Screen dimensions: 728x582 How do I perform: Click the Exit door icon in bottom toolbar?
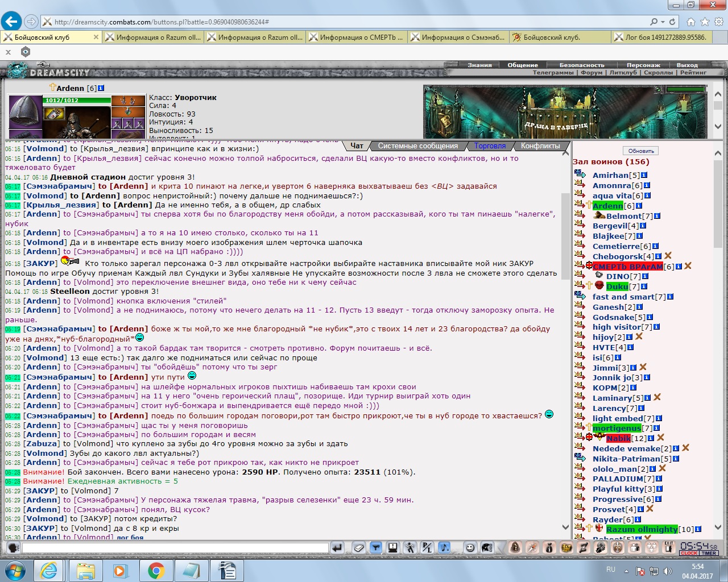pos(669,547)
